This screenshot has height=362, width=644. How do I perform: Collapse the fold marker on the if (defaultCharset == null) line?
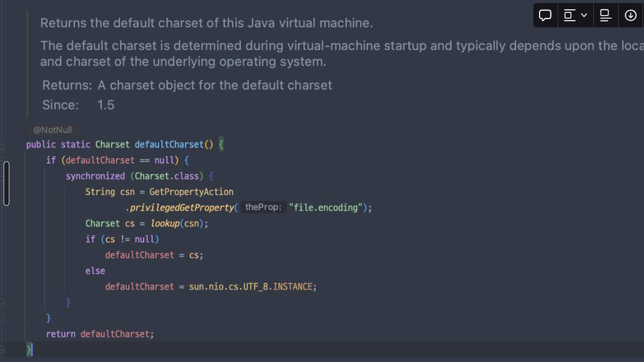point(3,160)
